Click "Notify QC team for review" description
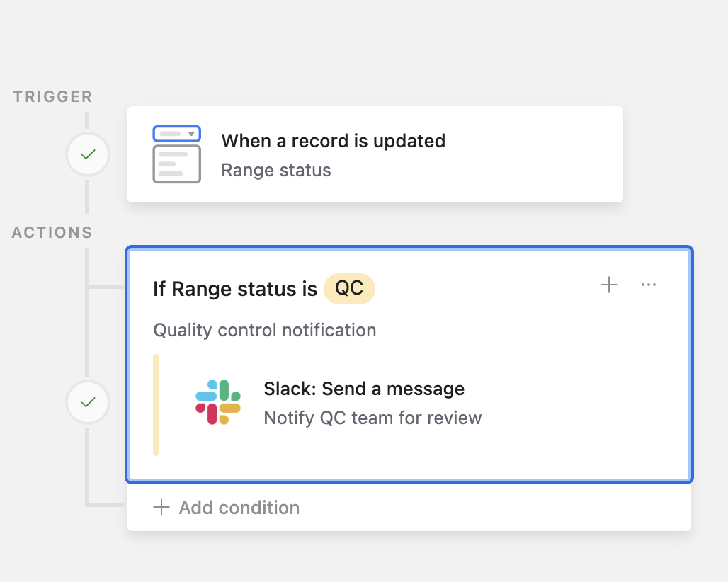 [x=372, y=418]
